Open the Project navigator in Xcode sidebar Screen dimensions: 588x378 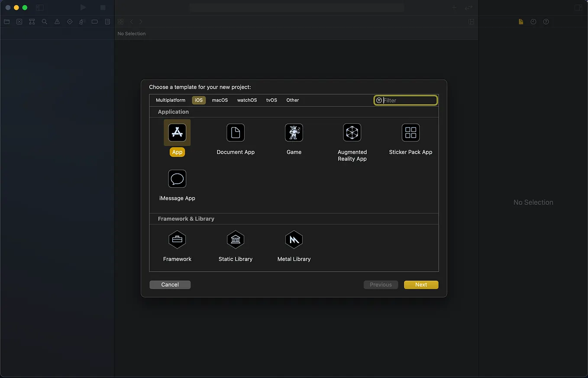point(6,22)
